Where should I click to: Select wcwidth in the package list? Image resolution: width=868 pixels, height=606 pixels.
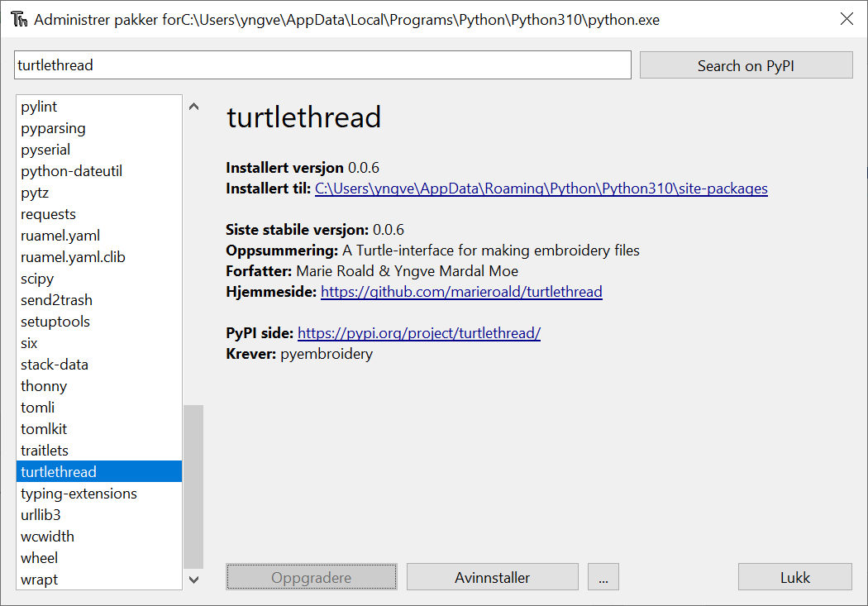click(x=99, y=537)
